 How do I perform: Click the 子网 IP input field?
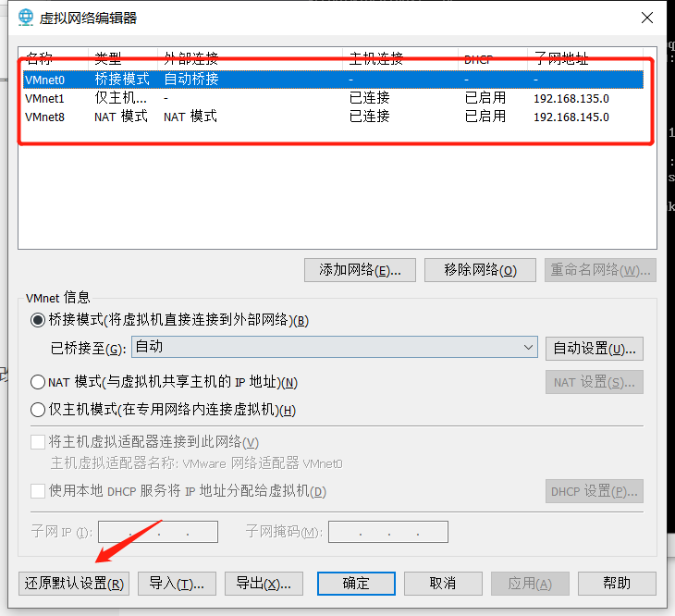coord(158,532)
